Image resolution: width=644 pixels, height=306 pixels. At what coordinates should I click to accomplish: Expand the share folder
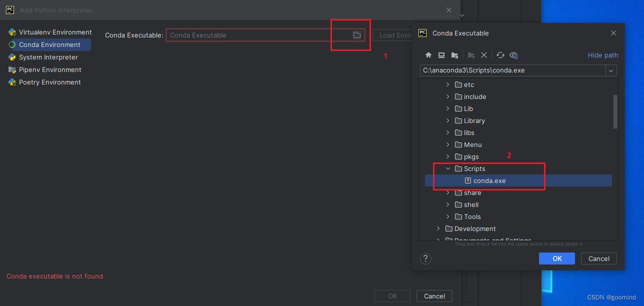(448, 192)
